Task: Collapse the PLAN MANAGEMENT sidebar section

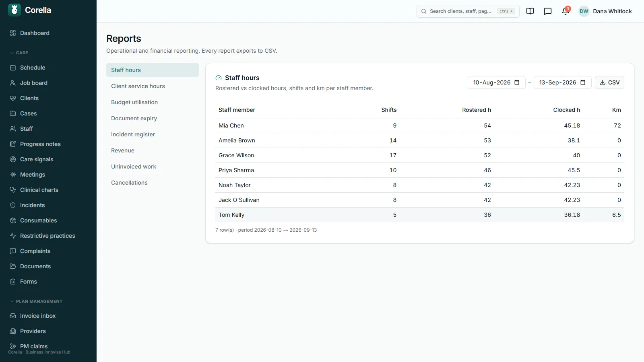Action: (x=36, y=301)
